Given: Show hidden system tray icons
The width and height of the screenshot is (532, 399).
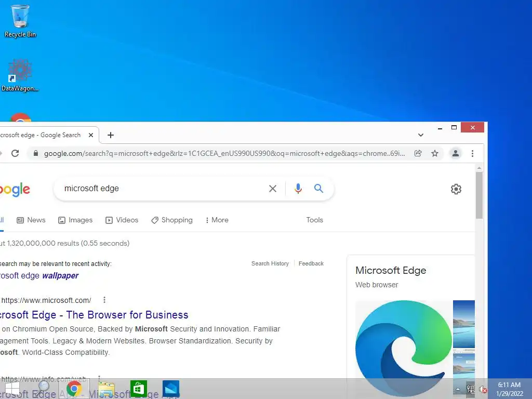Looking at the screenshot, I should click(458, 389).
